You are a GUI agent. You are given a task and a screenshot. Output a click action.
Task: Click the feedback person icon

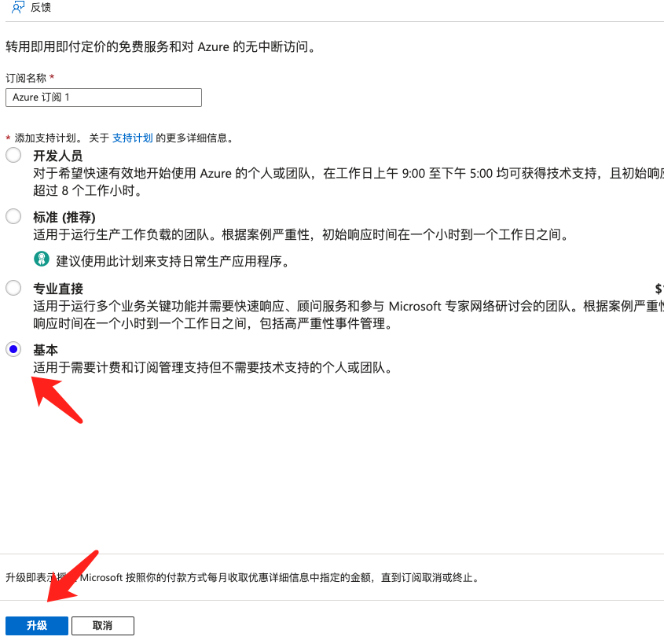click(18, 6)
